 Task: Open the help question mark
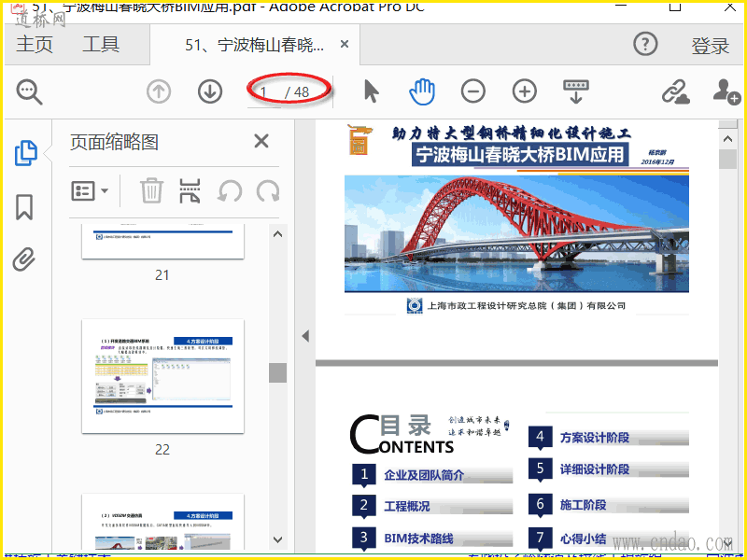(645, 44)
